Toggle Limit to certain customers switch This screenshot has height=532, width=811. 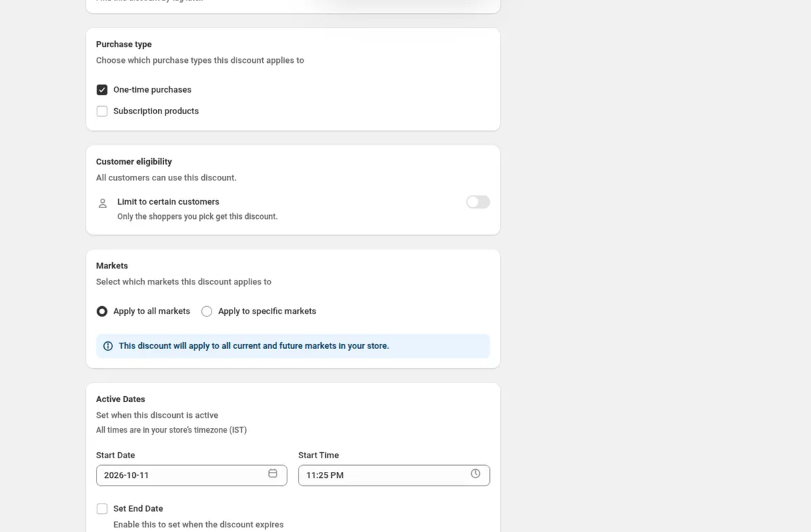point(478,202)
